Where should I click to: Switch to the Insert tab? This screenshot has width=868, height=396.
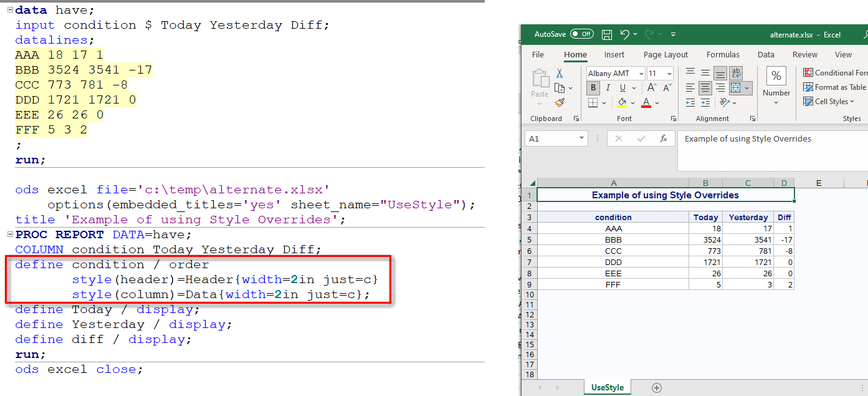[x=614, y=55]
